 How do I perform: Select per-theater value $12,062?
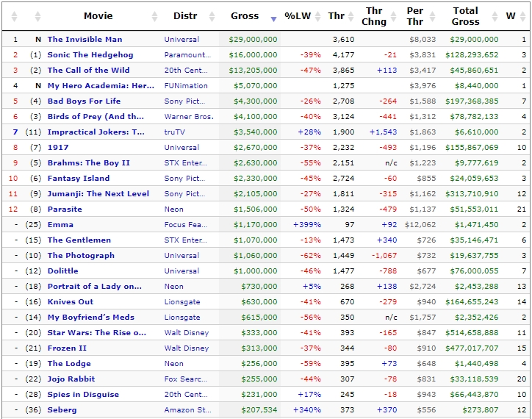coord(420,225)
